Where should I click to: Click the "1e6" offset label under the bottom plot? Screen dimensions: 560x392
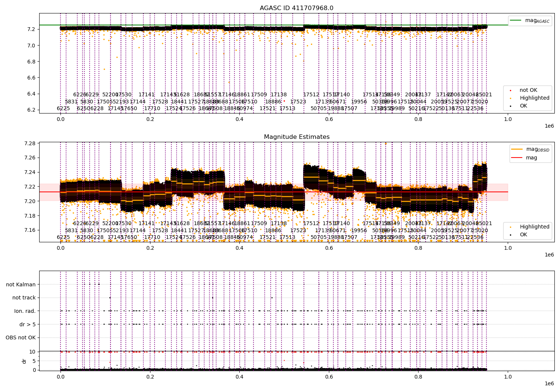point(549,383)
